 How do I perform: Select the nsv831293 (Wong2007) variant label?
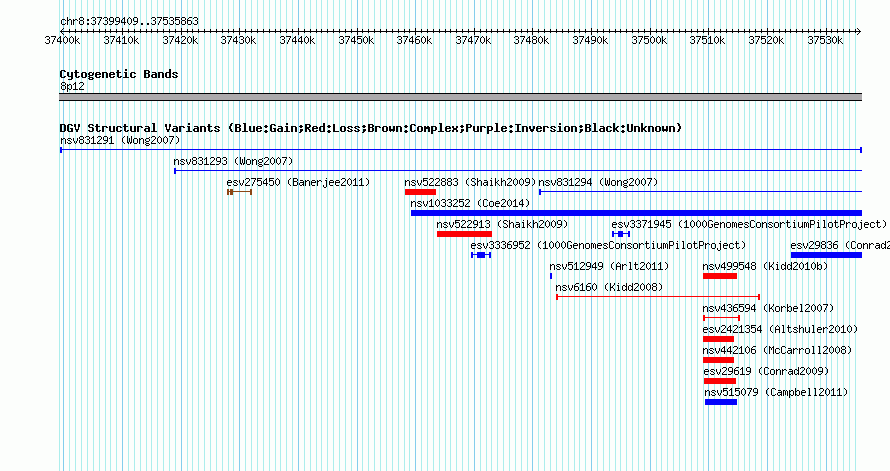pyautogui.click(x=233, y=161)
